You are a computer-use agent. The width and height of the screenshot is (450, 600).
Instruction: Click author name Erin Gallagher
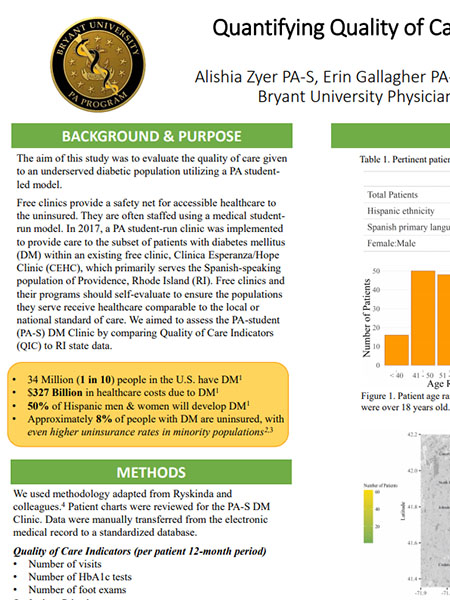click(376, 77)
